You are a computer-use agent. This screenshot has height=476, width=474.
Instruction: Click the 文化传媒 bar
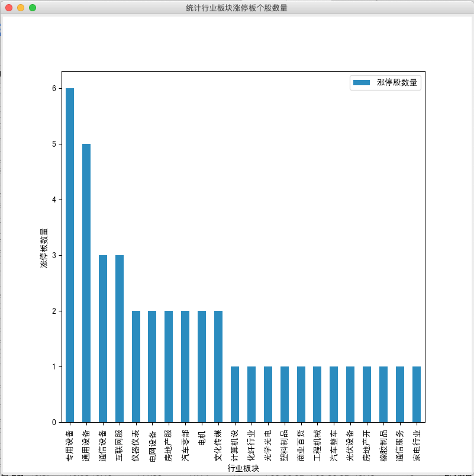pyautogui.click(x=218, y=366)
